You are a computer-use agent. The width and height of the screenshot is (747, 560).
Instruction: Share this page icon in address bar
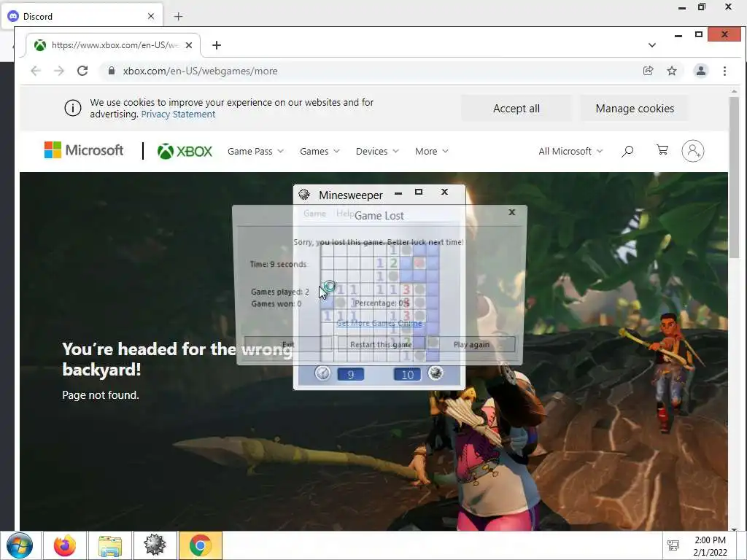(648, 71)
